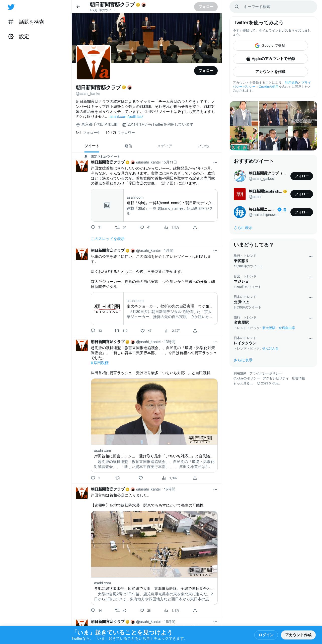Open more options for 乗客怒り trend
The image size is (322, 644).
pos(310,257)
